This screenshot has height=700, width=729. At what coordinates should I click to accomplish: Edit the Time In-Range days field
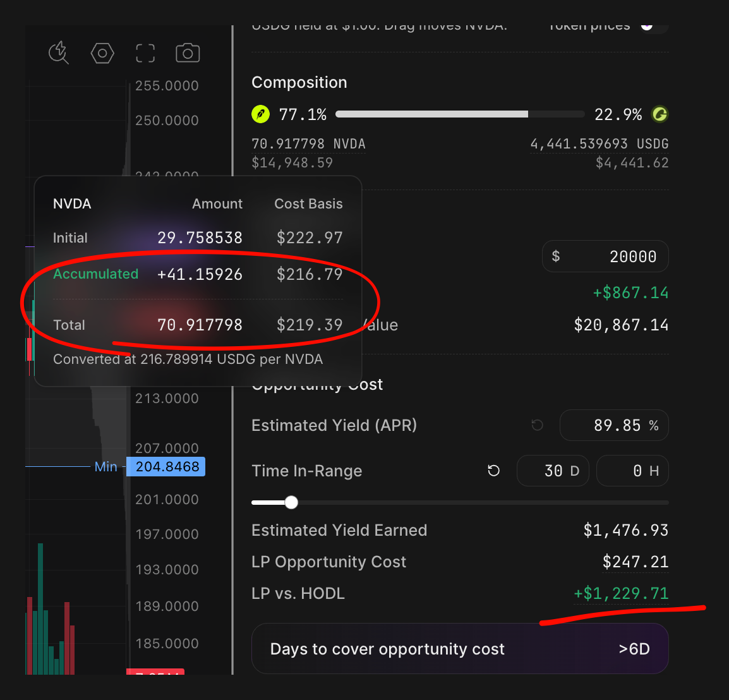(553, 471)
